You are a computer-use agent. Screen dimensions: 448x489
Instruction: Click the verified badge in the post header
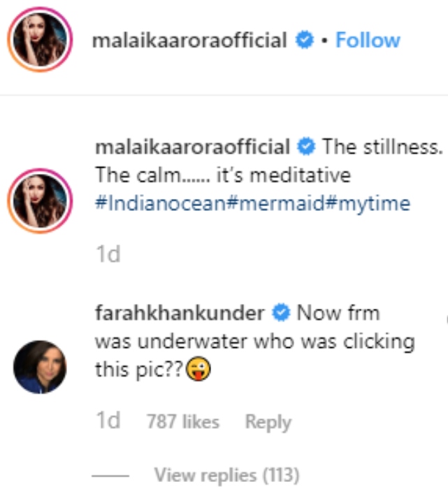click(x=305, y=41)
